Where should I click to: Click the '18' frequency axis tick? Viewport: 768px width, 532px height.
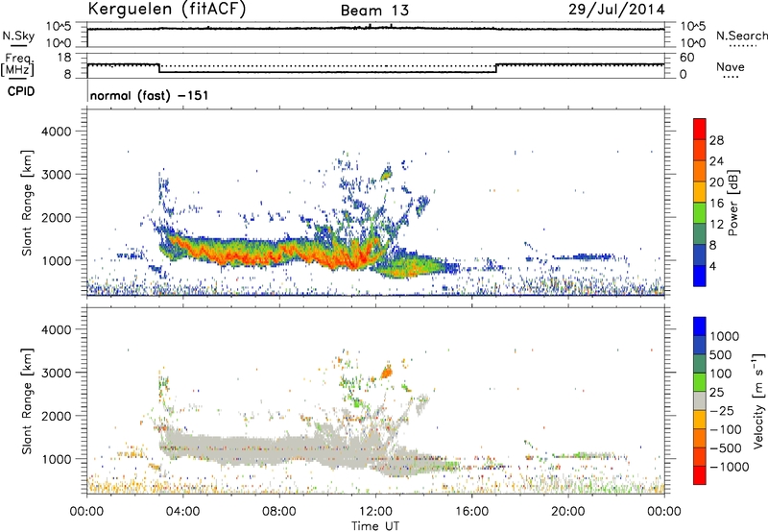pos(64,58)
